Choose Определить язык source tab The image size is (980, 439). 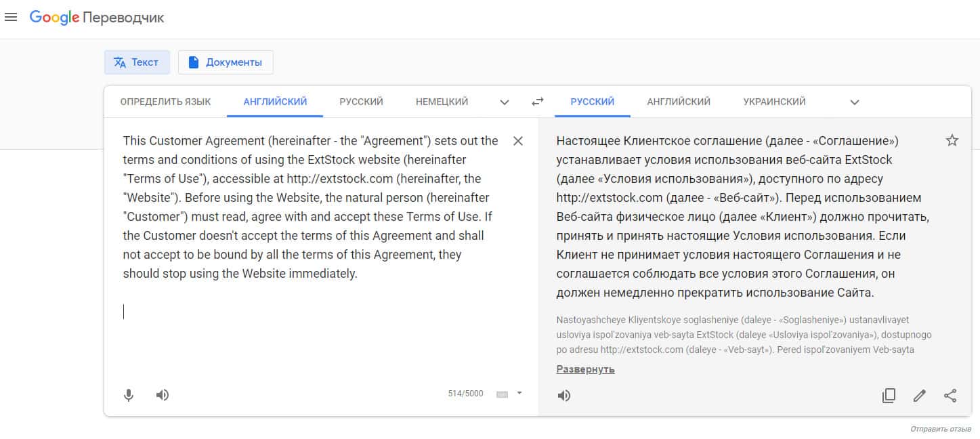coord(165,102)
